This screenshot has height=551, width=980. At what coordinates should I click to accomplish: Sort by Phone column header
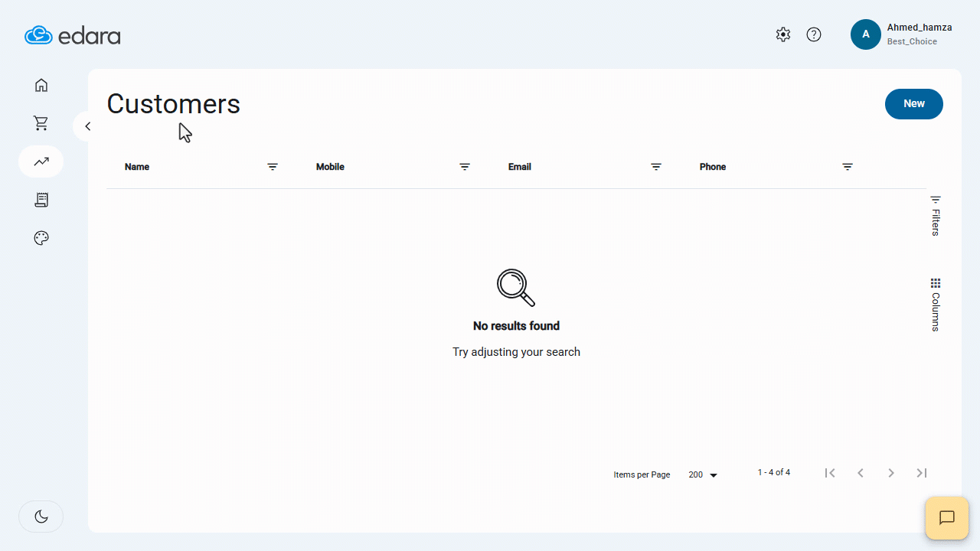tap(713, 167)
